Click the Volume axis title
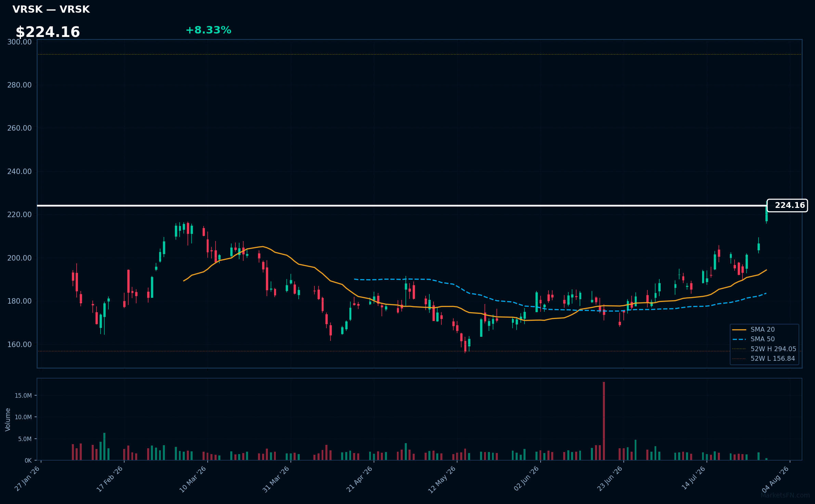815x504 pixels. (x=8, y=420)
